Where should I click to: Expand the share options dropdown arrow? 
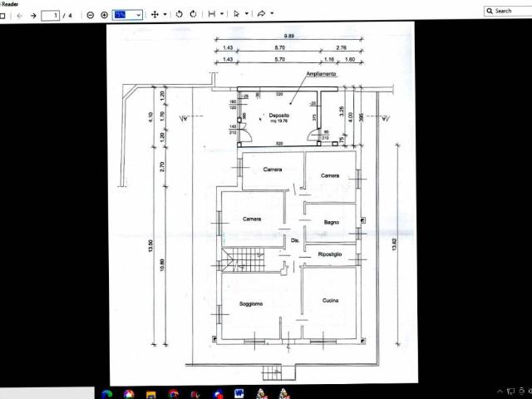point(272,15)
